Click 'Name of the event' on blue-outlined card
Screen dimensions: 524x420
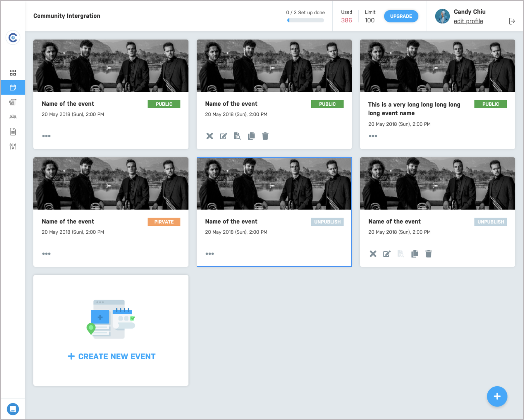231,222
